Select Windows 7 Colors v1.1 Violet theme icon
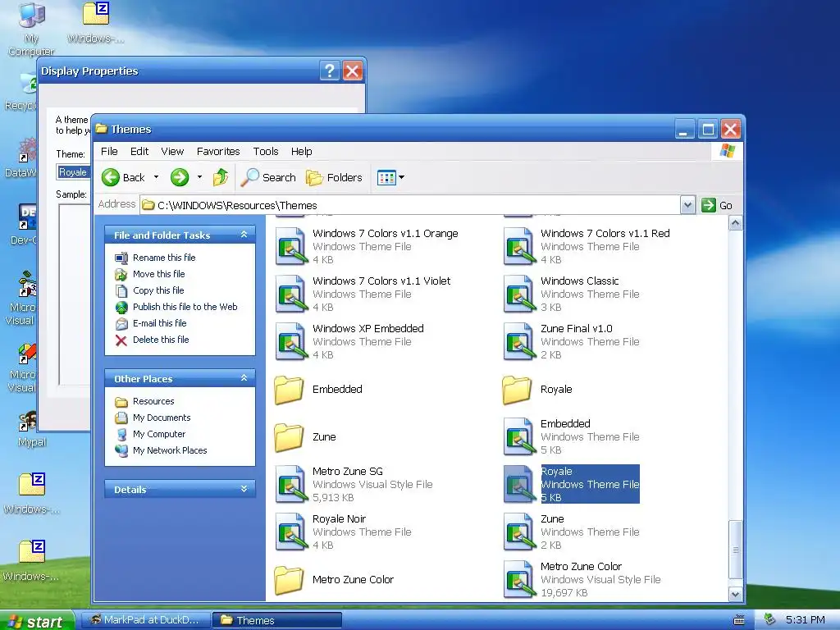Screen dimensions: 840x630 (291, 294)
